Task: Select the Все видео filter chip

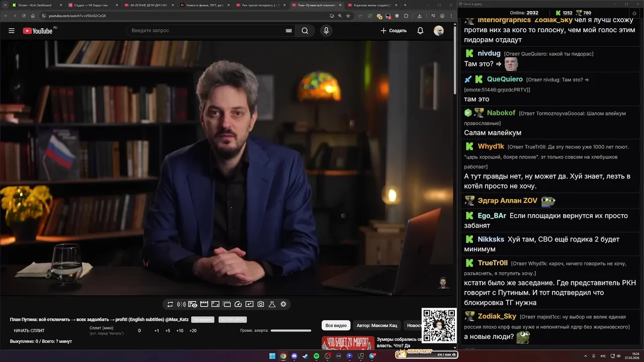Action: pos(336,325)
